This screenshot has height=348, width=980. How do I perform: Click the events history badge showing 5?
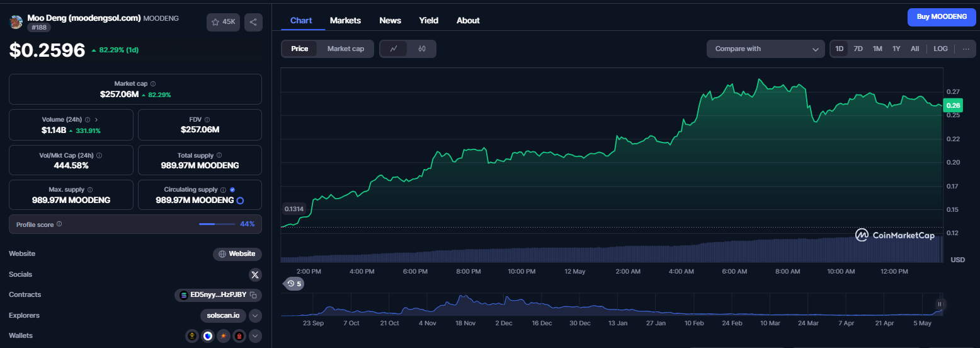click(x=293, y=284)
